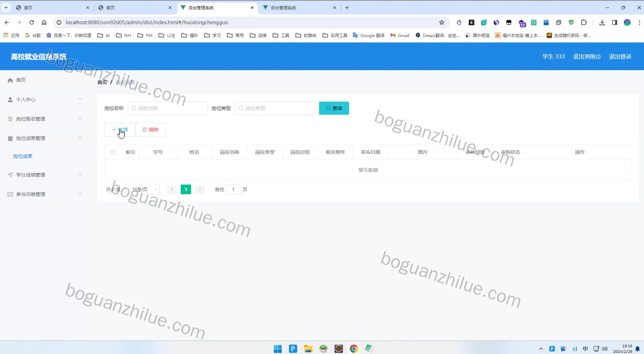Open the browser extensions puzzle icon

click(584, 22)
